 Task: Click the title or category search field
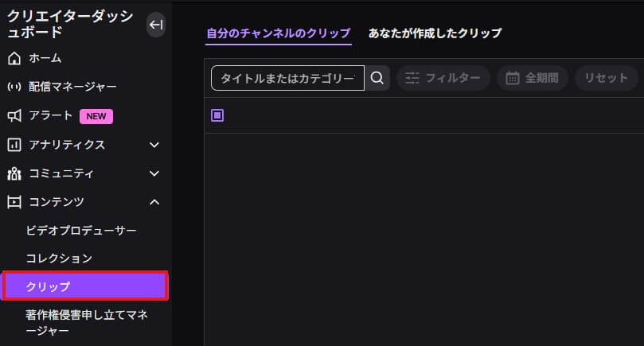pos(287,78)
